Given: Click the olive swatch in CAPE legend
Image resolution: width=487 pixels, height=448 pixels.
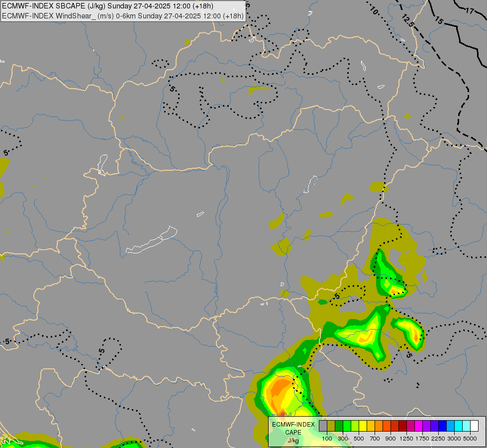Looking at the screenshot, I should [331, 426].
